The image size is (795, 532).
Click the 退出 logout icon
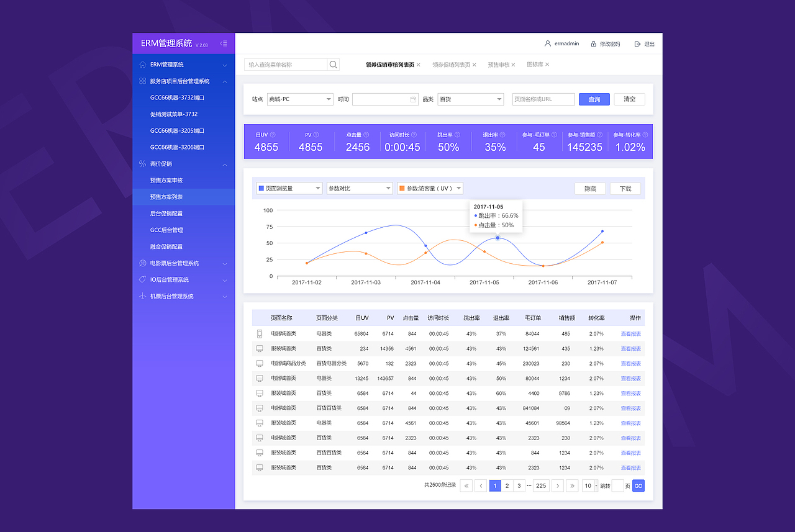coord(637,44)
